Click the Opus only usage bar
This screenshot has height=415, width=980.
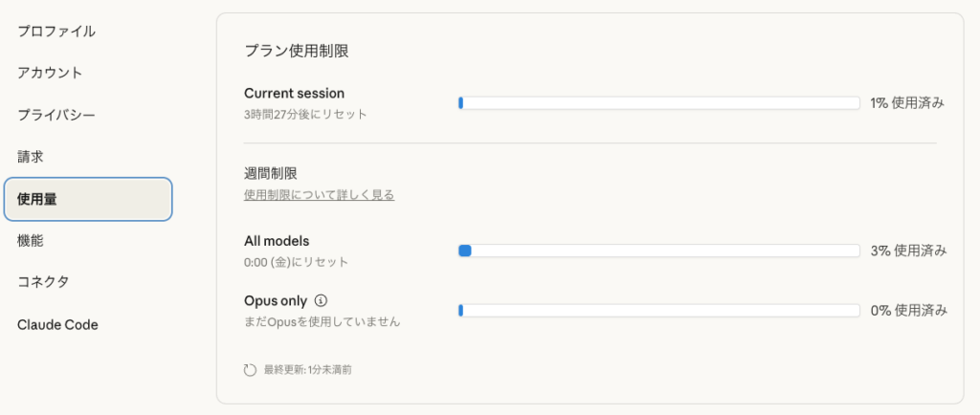658,310
